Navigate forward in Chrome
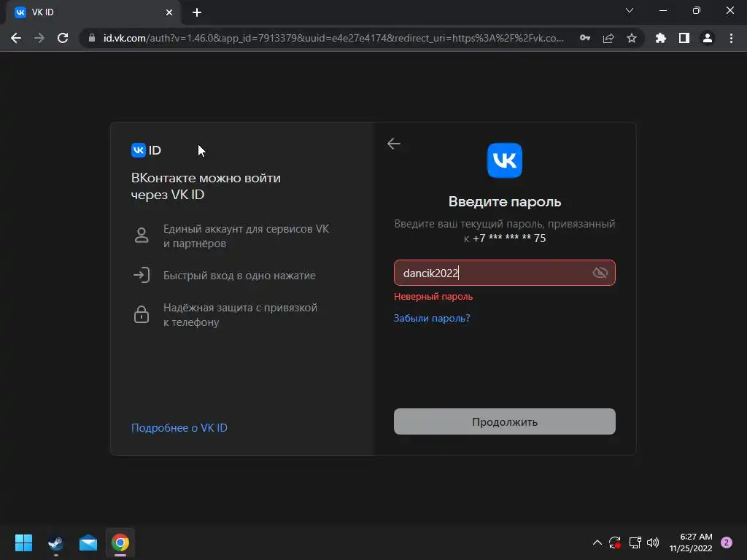 (x=39, y=38)
